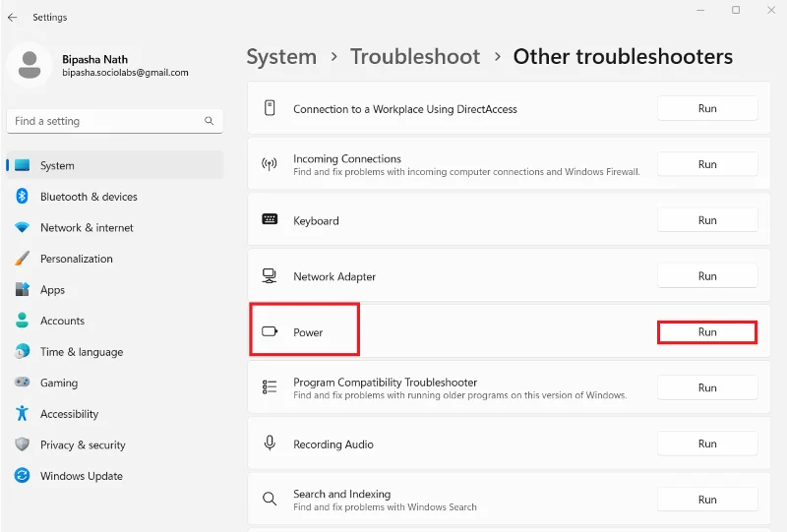This screenshot has height=532, width=787.
Task: Click the search magnifier icon
Action: (x=209, y=121)
